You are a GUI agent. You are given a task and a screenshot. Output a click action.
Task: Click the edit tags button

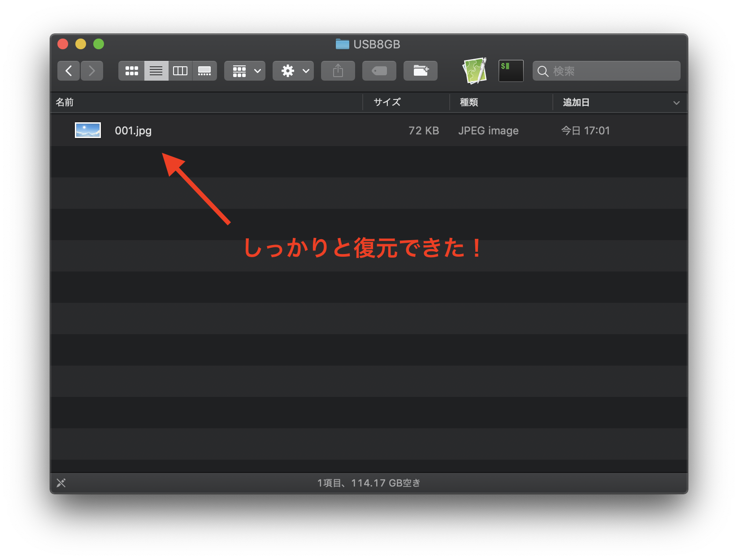(379, 71)
